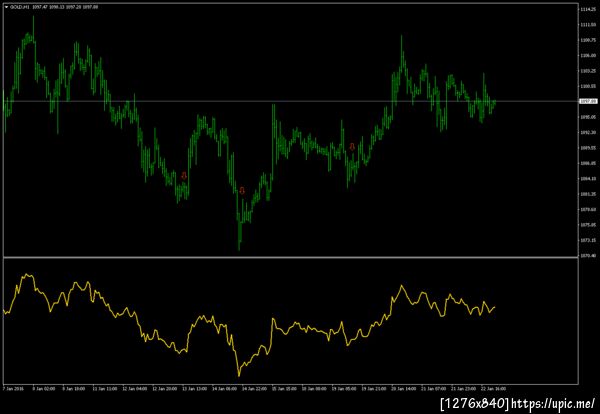
Task: Click the separator between chart and indicator window
Action: coord(291,257)
